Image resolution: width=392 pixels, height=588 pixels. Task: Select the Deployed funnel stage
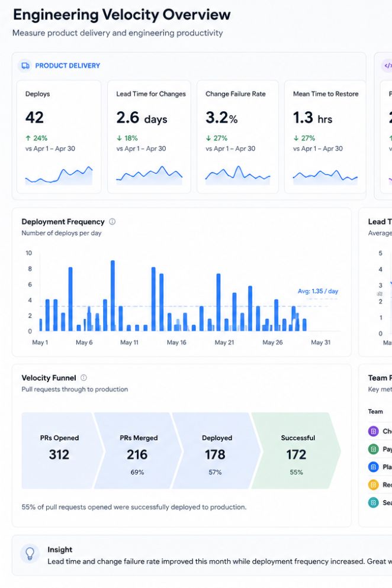click(216, 451)
